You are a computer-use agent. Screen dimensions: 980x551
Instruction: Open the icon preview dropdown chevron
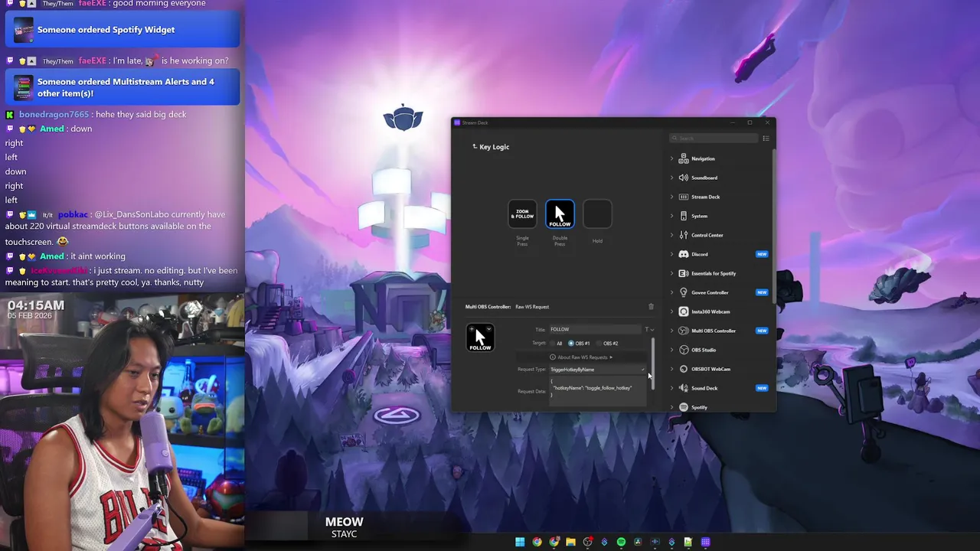click(488, 329)
